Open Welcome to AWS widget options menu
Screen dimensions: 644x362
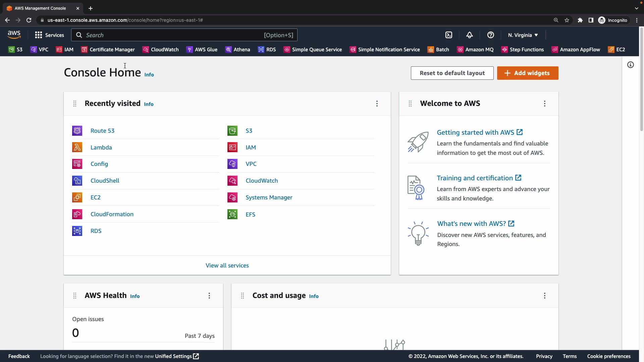(545, 104)
